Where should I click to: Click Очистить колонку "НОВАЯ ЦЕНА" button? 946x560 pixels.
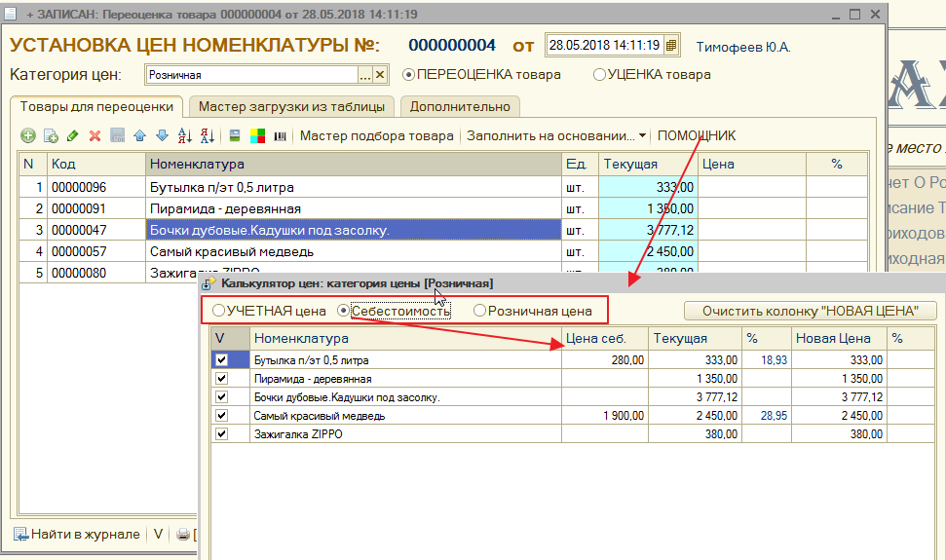click(x=811, y=311)
